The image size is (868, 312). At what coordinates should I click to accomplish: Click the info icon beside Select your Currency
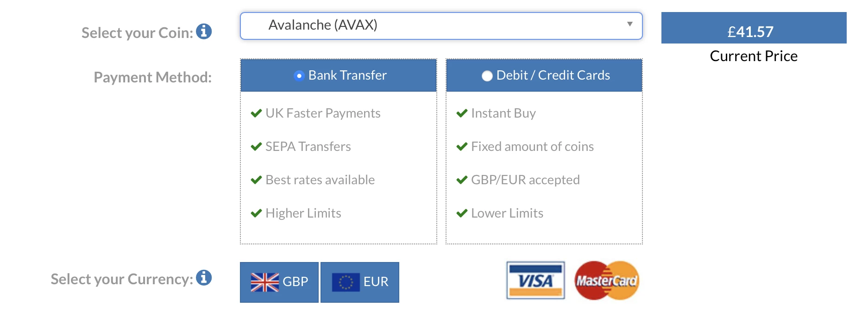point(204,278)
